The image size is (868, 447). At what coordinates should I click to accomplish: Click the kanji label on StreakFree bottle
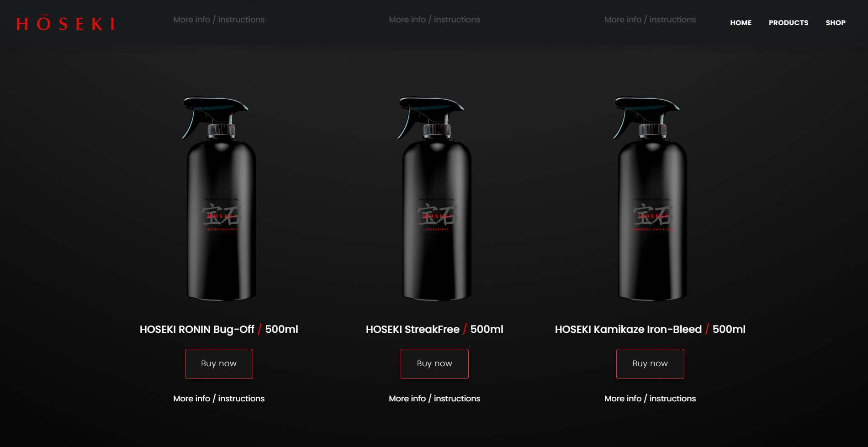click(437, 215)
